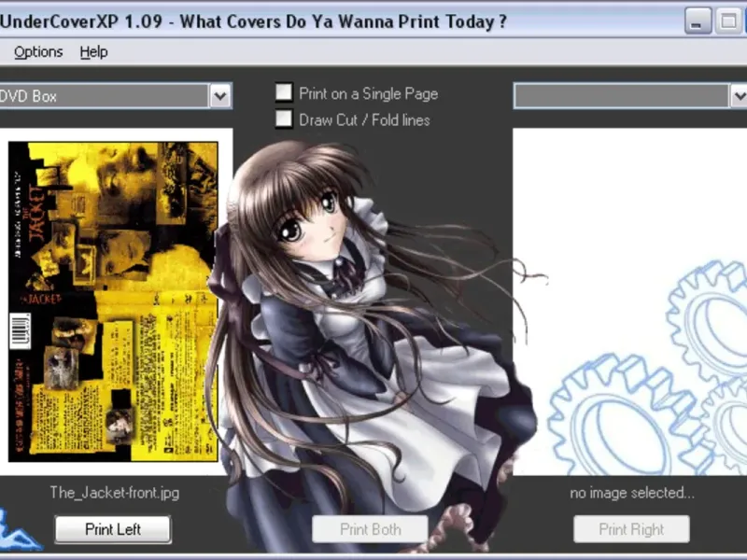Select The Jacket cover thumbnail preview
The height and width of the screenshot is (560, 747).
(x=113, y=301)
